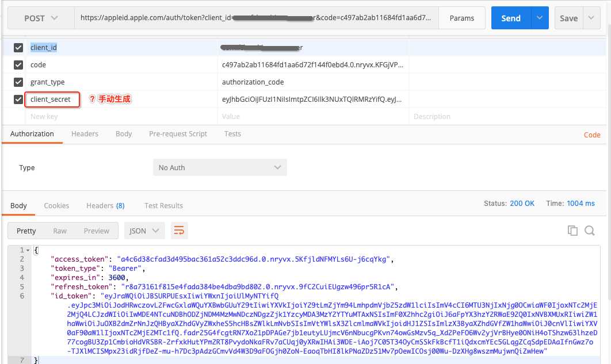Image resolution: width=611 pixels, height=364 pixels.
Task: Click the request URL field
Action: (256, 18)
